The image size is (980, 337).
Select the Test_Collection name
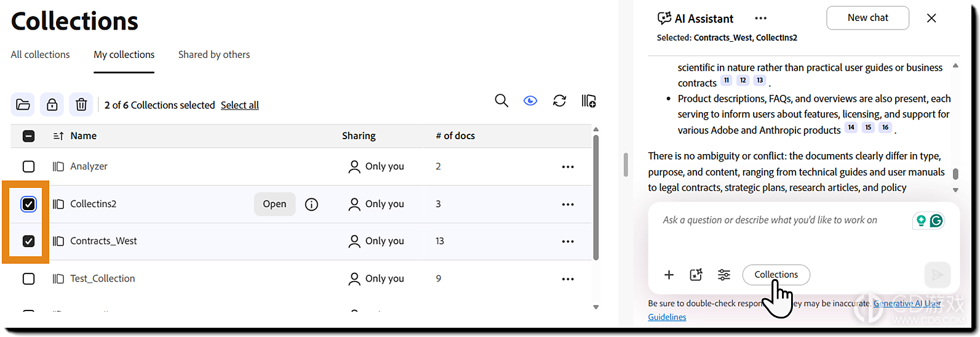coord(102,278)
